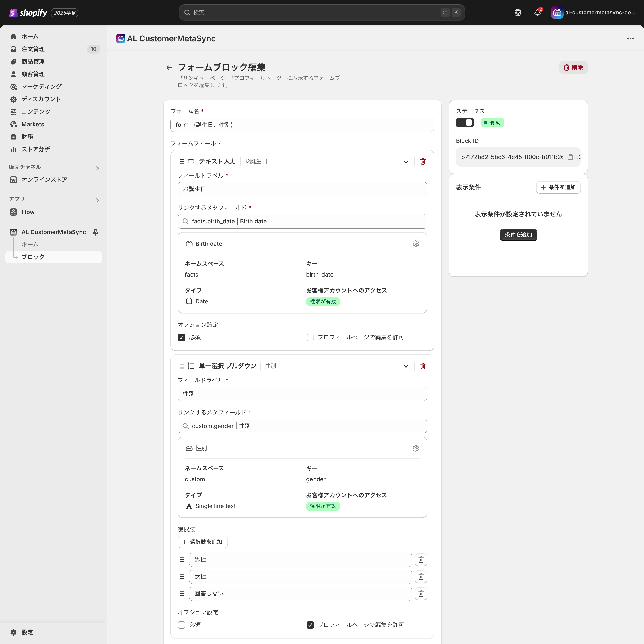Open ディスカウント in the sidebar
The height and width of the screenshot is (644, 644).
click(x=54, y=99)
